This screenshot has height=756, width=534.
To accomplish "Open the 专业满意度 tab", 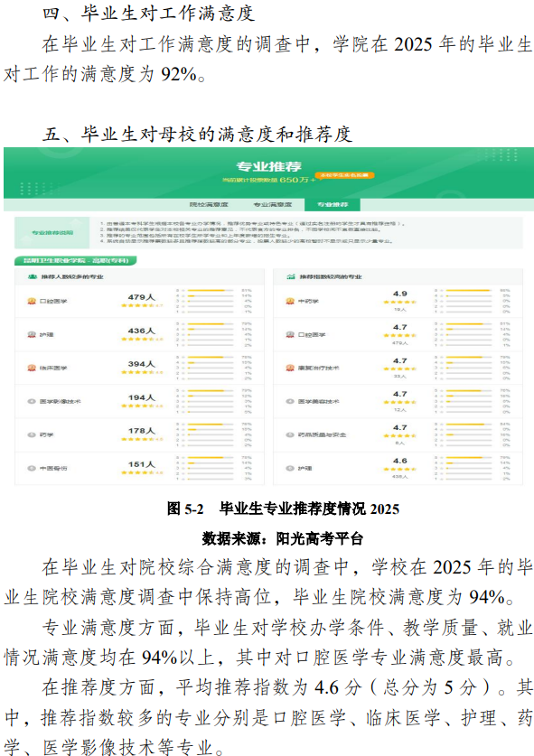I will (273, 204).
